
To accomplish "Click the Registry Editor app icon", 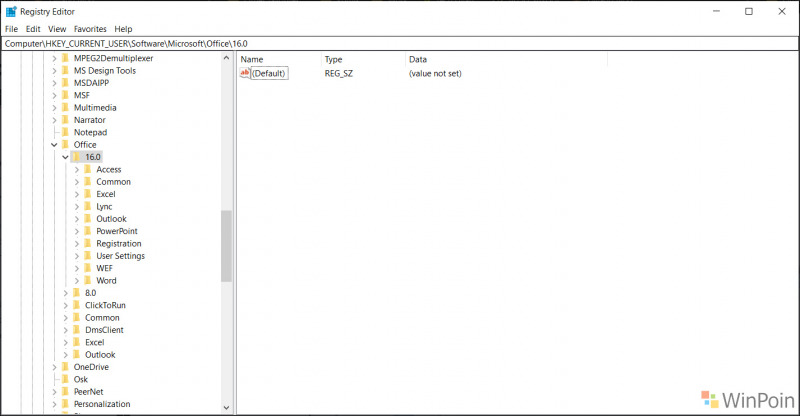I will (x=11, y=11).
